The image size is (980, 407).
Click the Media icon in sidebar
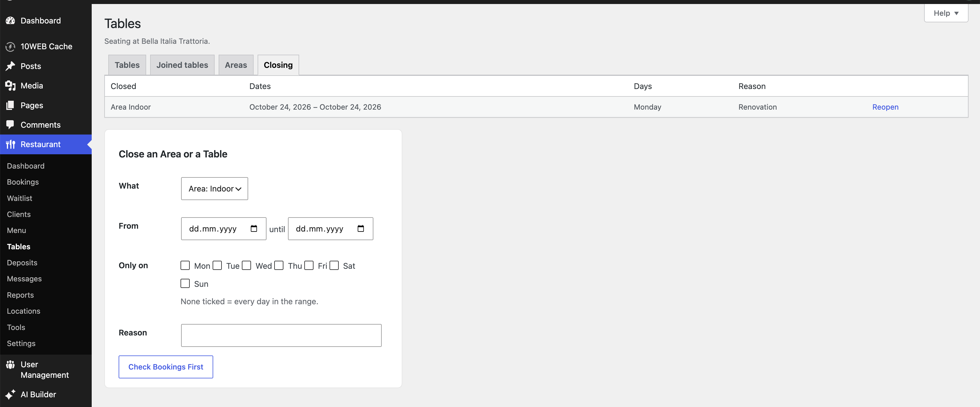[10, 86]
